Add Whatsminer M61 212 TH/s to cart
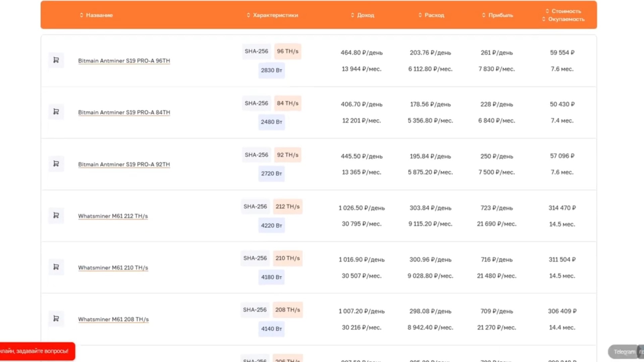This screenshot has width=644, height=362. pos(56,215)
